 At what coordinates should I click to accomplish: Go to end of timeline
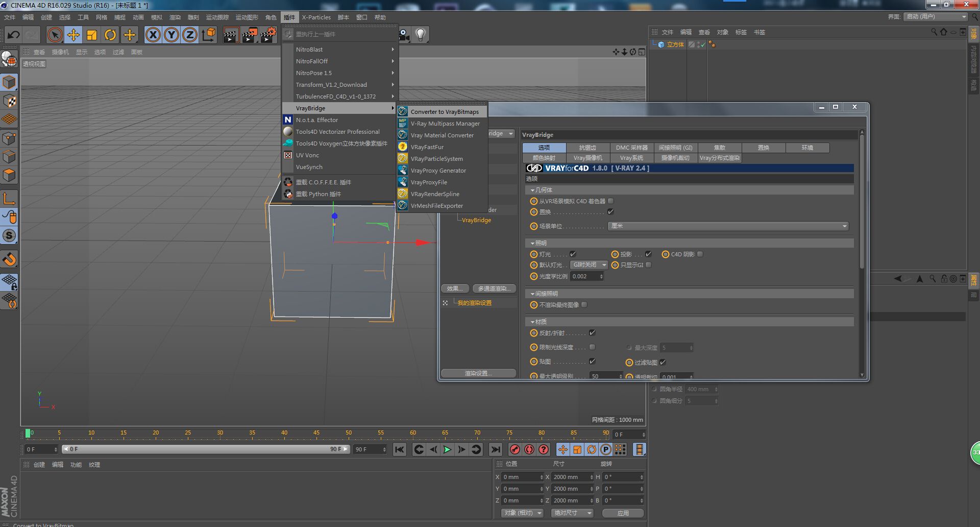495,449
